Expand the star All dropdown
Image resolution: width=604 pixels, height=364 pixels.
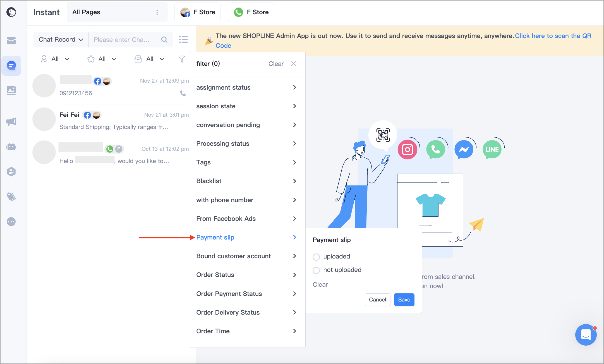tap(102, 59)
